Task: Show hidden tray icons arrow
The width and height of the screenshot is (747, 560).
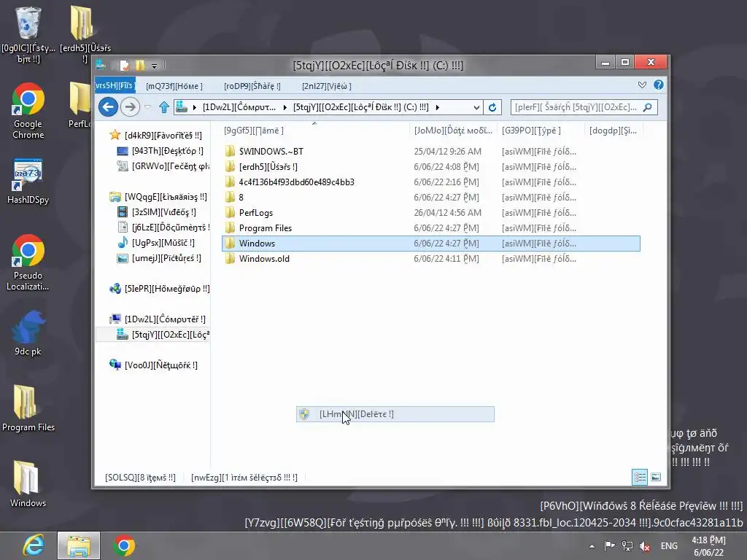Action: point(592,547)
